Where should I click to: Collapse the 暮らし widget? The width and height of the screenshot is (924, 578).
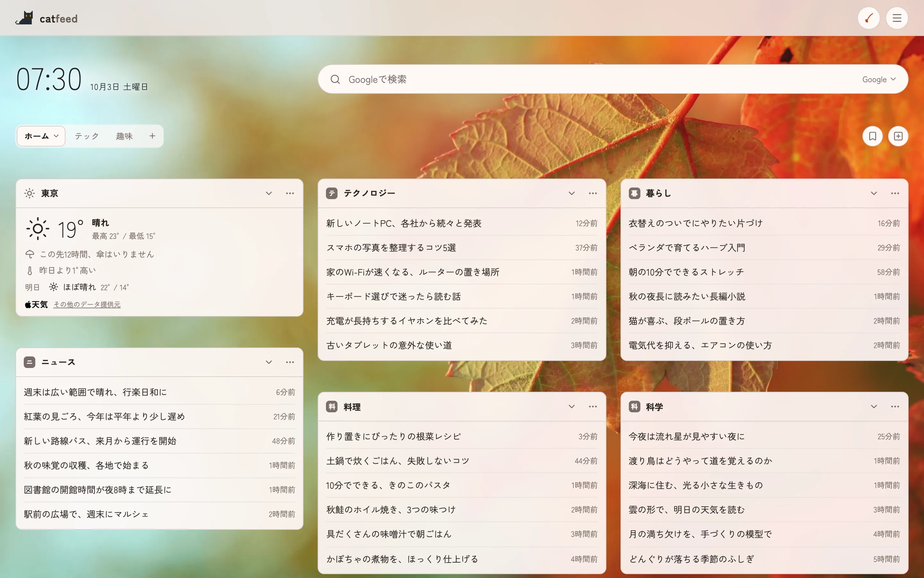[x=874, y=193]
